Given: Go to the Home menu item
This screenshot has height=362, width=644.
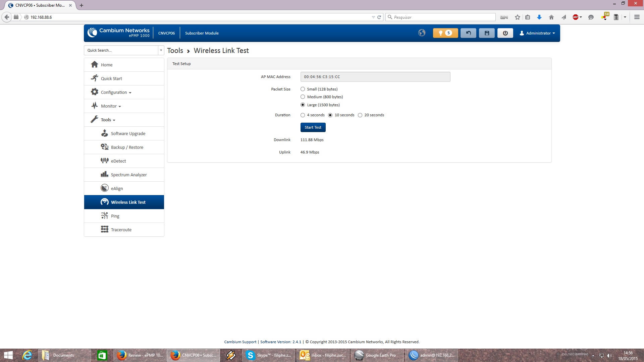Looking at the screenshot, I should tap(107, 65).
